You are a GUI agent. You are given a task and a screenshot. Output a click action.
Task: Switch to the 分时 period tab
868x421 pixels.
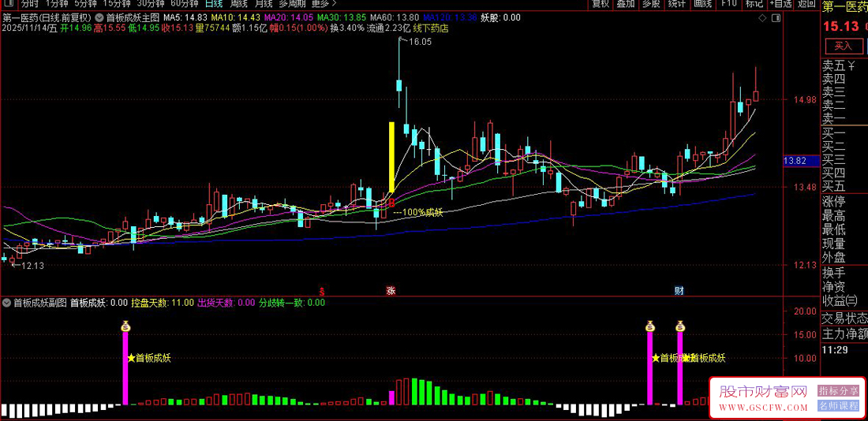coord(30,4)
